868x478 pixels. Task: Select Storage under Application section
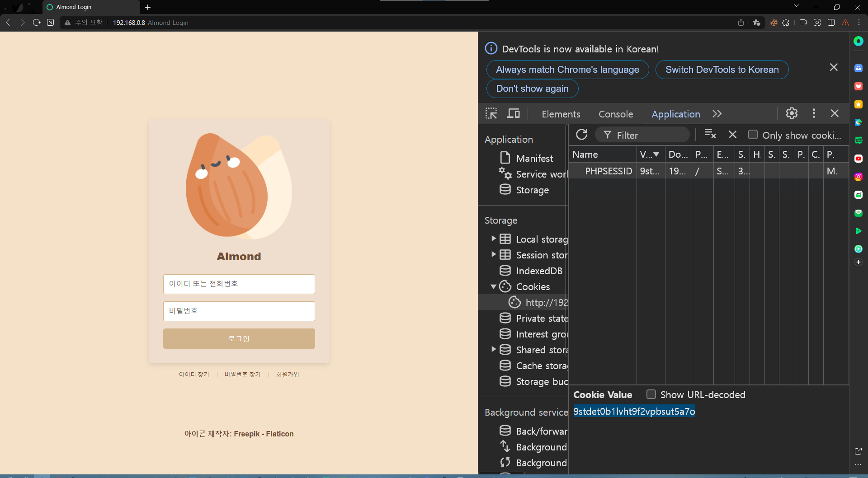pyautogui.click(x=524, y=190)
